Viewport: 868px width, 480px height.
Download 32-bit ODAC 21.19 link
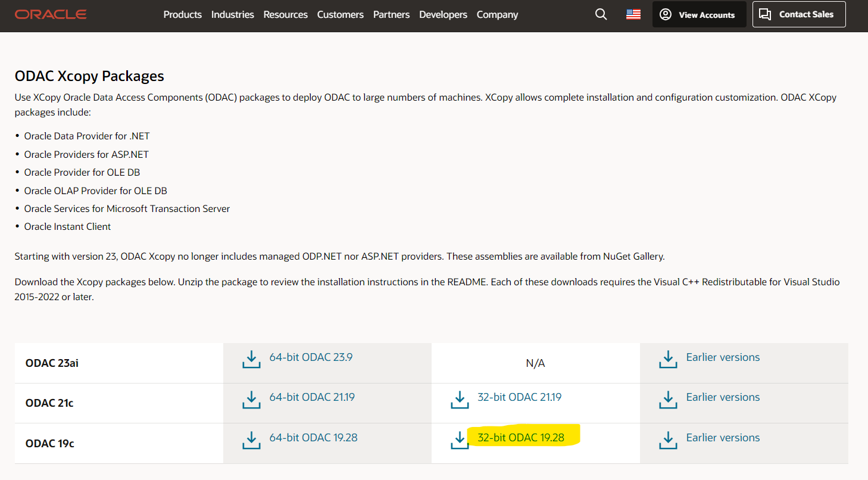(x=520, y=397)
